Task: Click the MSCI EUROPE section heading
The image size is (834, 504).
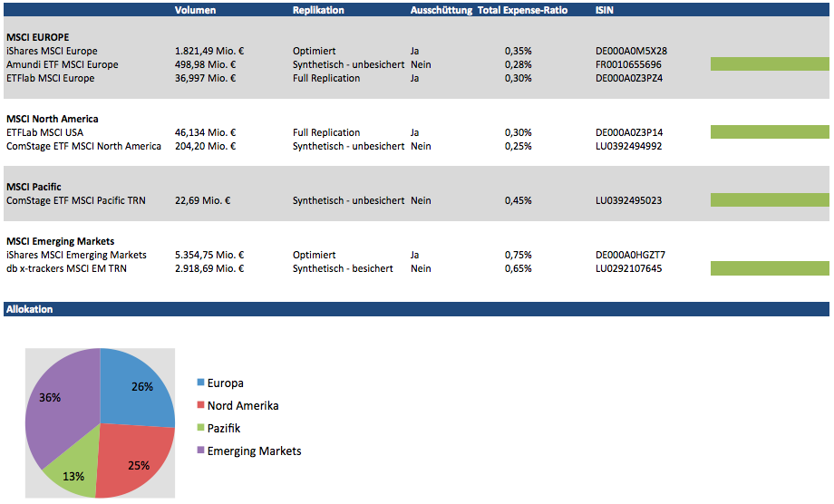Action: click(x=38, y=37)
